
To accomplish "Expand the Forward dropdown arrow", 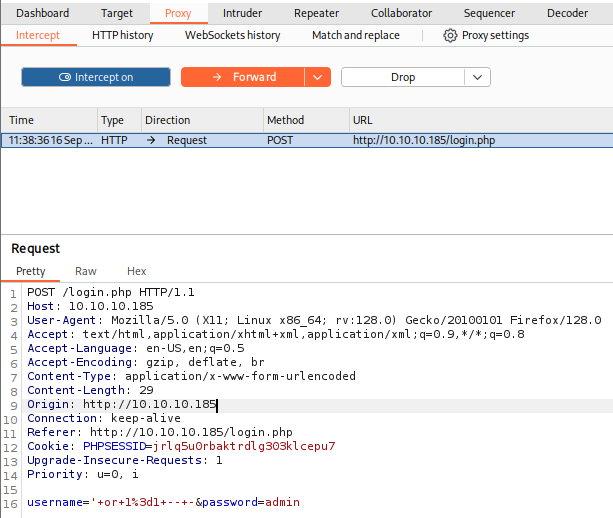I will (x=317, y=77).
